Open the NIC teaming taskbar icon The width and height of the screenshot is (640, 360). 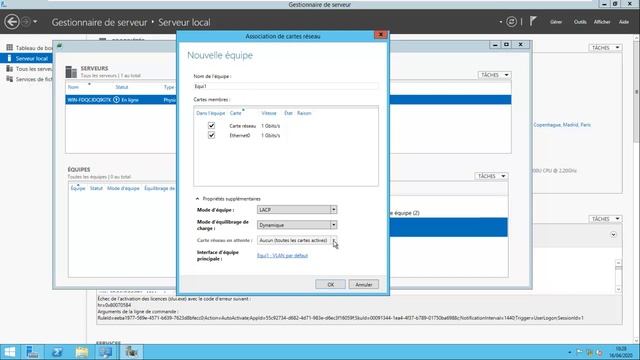[131, 352]
